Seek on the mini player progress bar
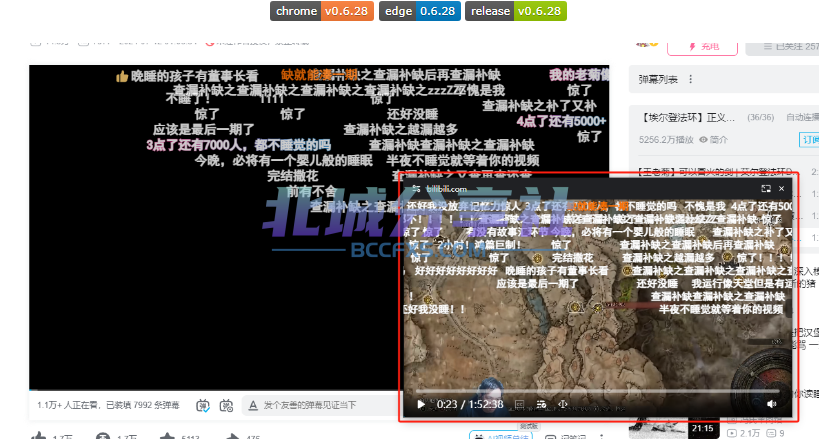 600,390
